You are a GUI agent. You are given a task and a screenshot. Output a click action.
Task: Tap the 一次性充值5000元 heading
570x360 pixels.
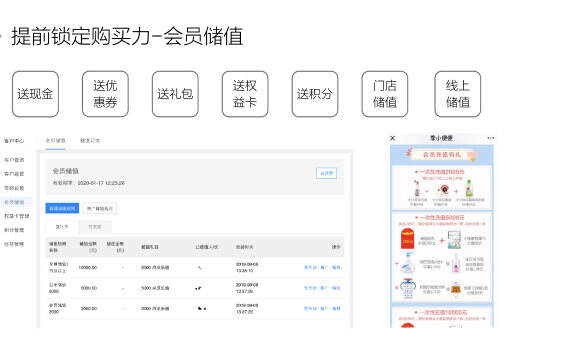[441, 217]
